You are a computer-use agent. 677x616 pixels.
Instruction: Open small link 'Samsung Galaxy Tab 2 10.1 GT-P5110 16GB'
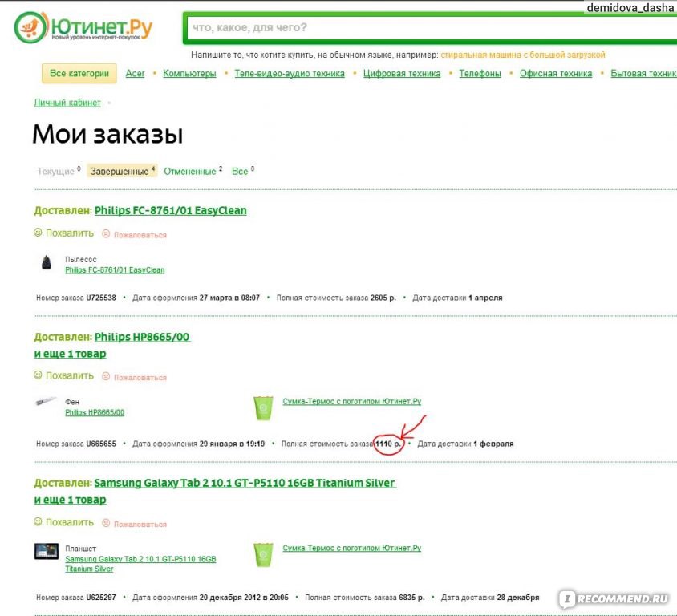(x=140, y=559)
